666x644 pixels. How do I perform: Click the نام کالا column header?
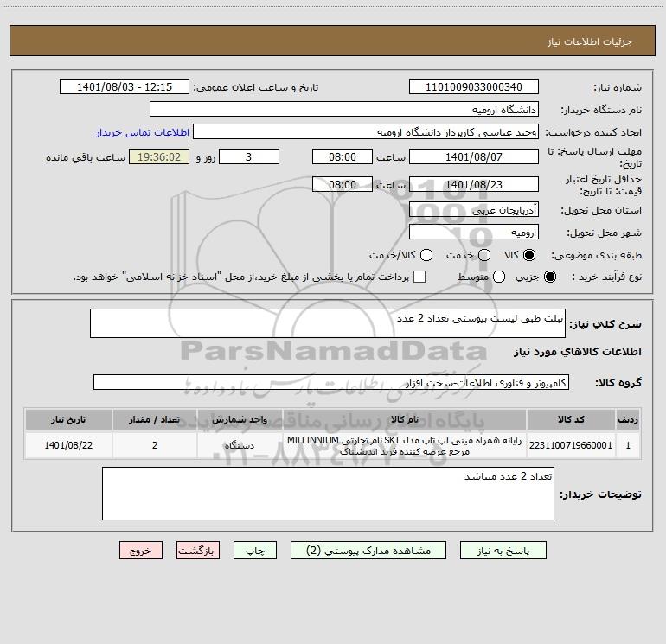[x=405, y=419]
